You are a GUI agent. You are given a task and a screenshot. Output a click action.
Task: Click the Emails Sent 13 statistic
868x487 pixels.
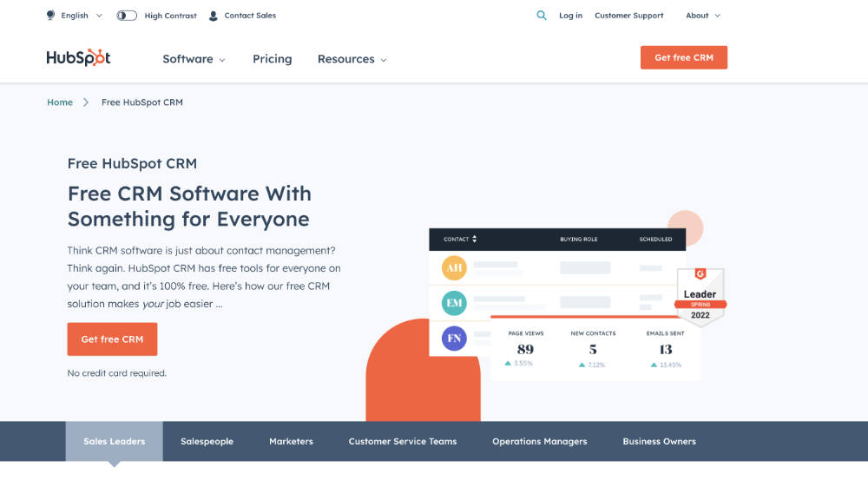[666, 349]
